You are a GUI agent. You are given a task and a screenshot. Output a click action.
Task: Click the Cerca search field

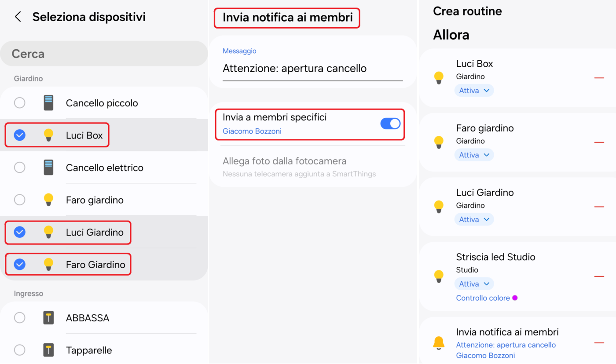[104, 54]
